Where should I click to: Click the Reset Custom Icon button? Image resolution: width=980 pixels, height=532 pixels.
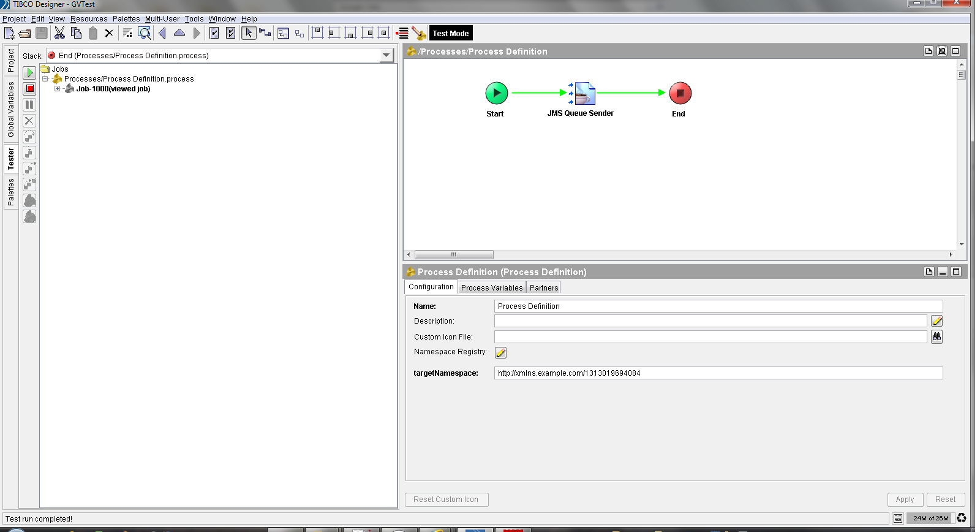[x=446, y=500]
